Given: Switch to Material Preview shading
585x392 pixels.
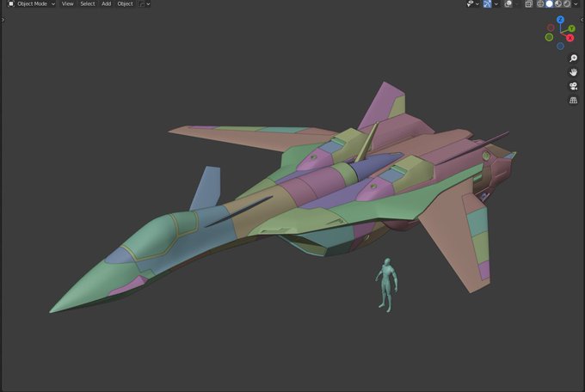Looking at the screenshot, I should [558, 3].
